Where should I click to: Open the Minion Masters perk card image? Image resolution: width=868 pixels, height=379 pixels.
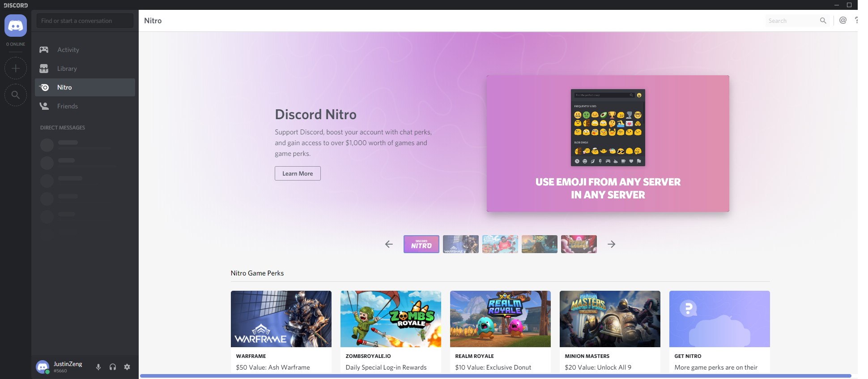(610, 319)
